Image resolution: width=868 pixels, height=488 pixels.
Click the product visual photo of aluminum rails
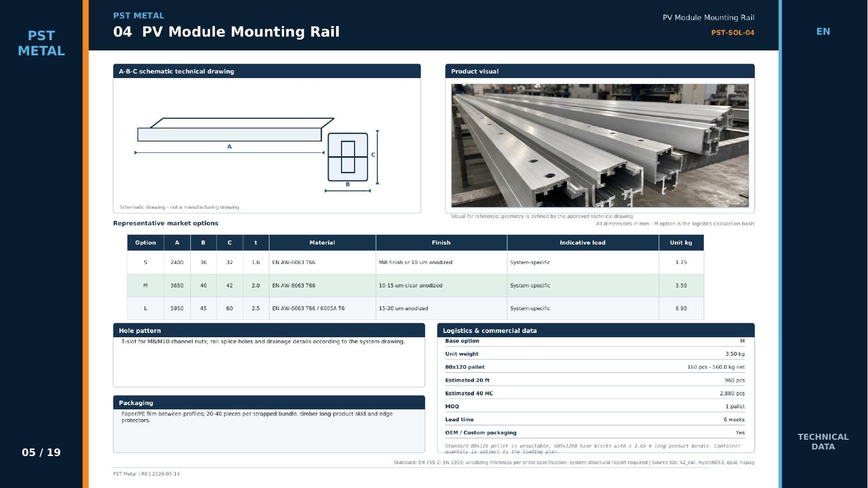pyautogui.click(x=600, y=145)
